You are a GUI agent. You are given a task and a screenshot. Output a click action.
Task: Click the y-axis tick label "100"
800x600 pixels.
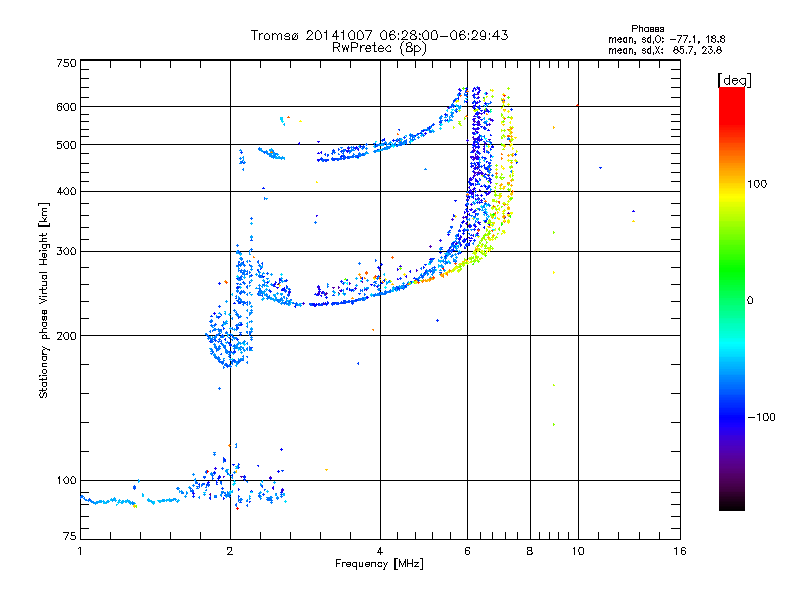point(66,480)
